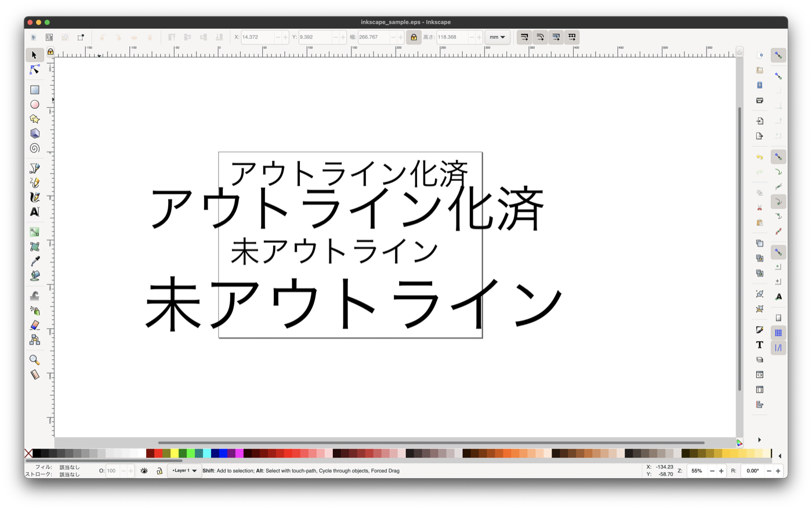The width and height of the screenshot is (812, 510).
Task: Choose the Ellipse/Circle tool
Action: 35,104
